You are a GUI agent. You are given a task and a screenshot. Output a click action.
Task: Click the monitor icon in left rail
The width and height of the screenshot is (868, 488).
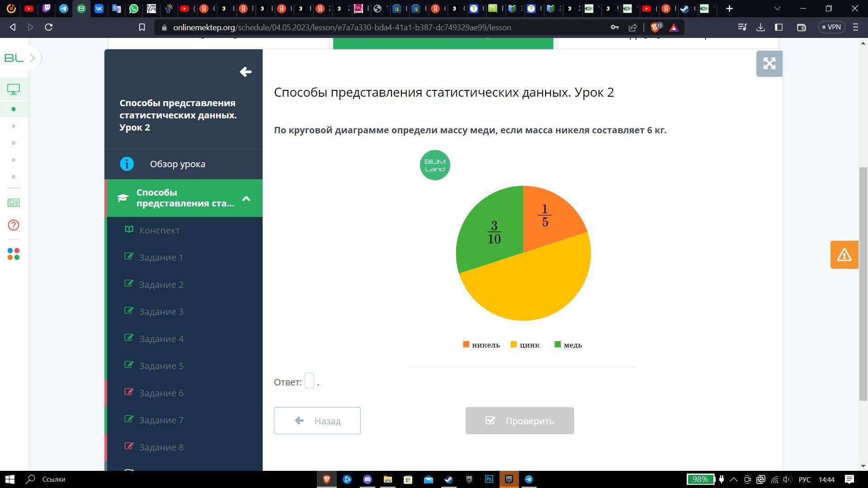[14, 89]
